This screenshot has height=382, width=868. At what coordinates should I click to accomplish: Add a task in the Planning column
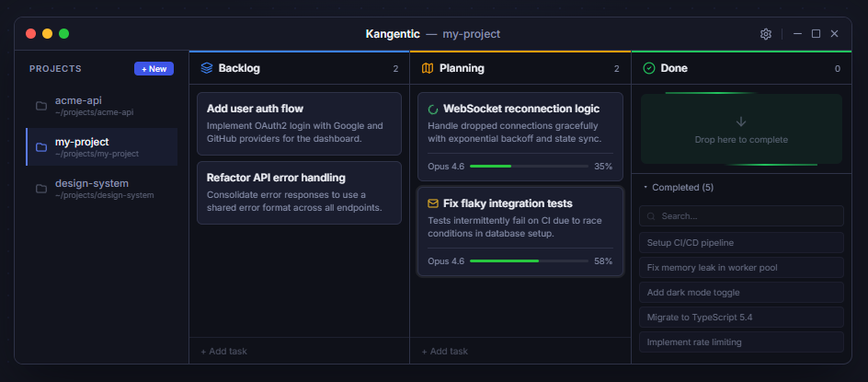(444, 351)
